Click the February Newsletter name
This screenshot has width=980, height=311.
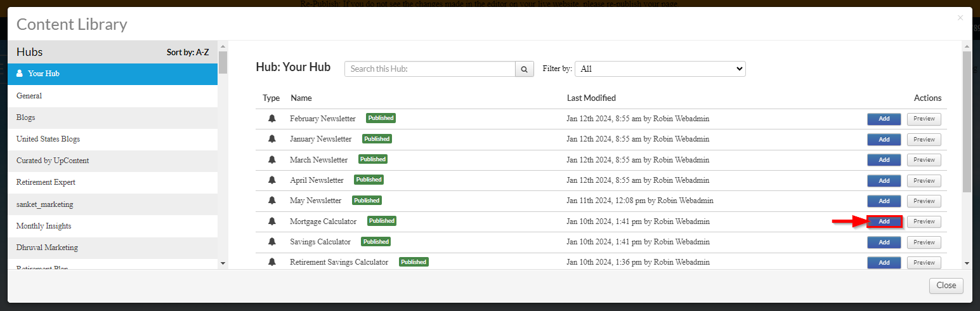(x=323, y=119)
